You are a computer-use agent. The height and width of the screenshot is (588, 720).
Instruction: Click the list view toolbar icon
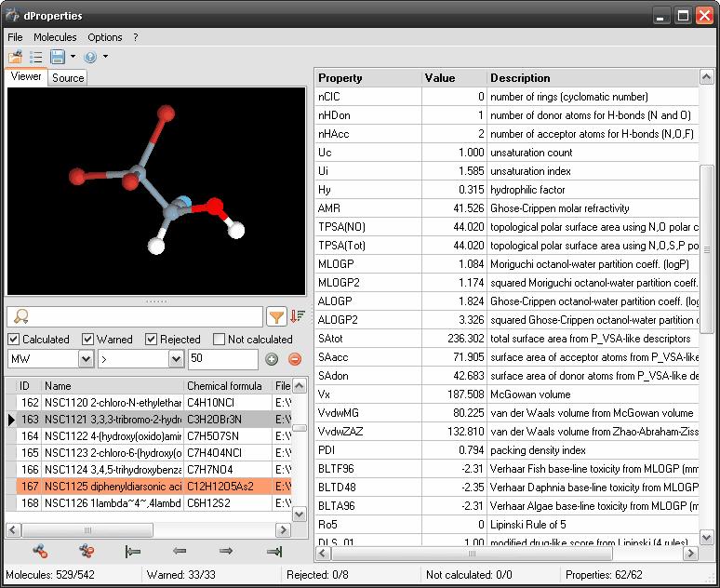(x=36, y=57)
